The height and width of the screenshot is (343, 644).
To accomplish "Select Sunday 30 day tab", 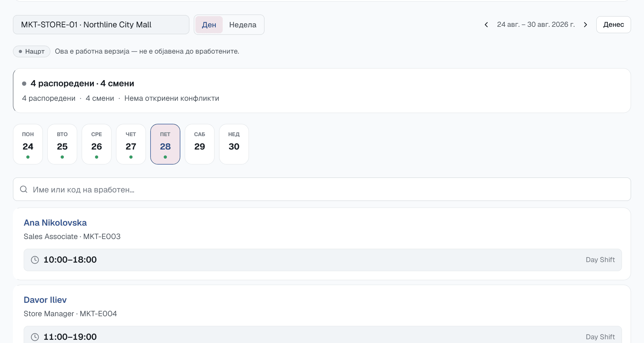I will pos(234,144).
